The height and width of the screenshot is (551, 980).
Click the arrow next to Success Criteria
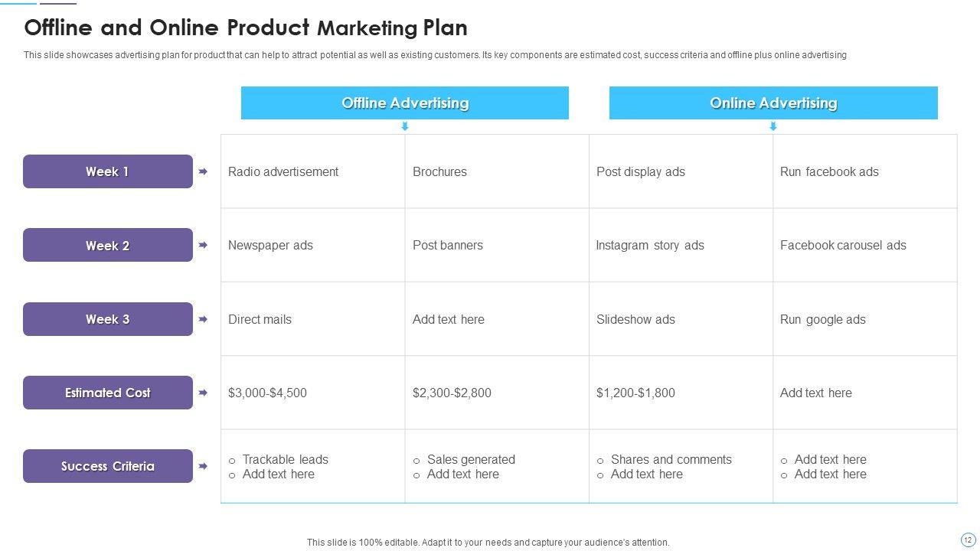coord(203,466)
